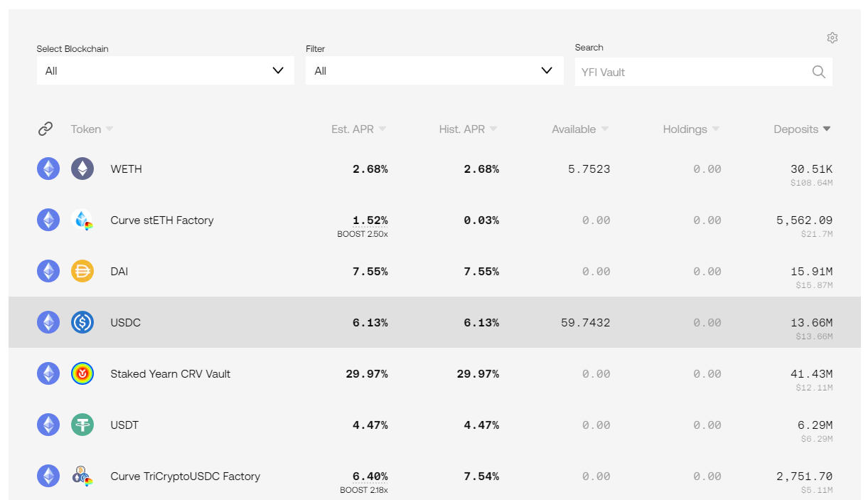
Task: Open the settings gear icon
Action: [x=832, y=38]
